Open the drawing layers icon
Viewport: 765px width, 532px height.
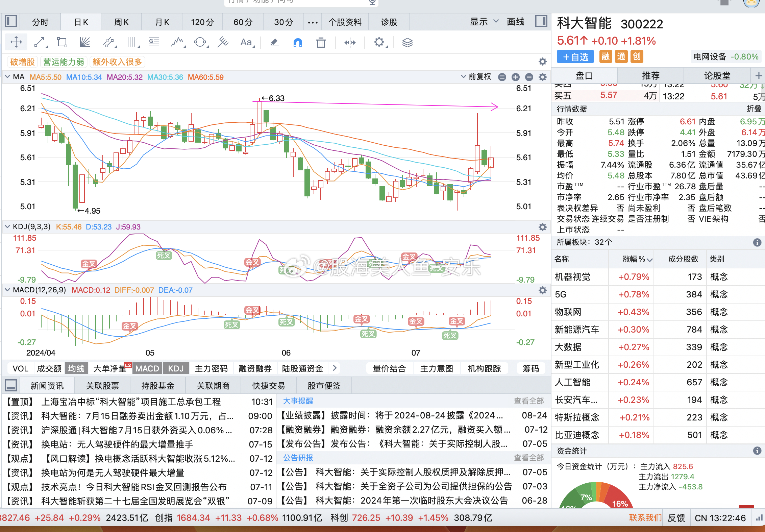point(408,42)
